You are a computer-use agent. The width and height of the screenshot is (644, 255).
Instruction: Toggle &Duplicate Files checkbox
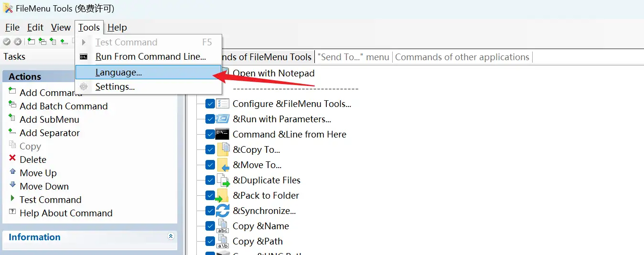(x=210, y=180)
